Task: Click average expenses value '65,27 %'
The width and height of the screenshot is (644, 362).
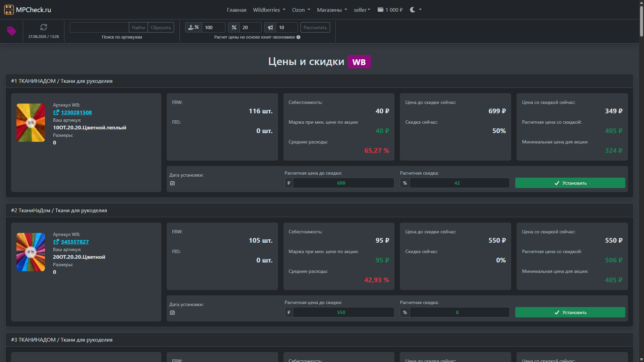Action: click(377, 150)
